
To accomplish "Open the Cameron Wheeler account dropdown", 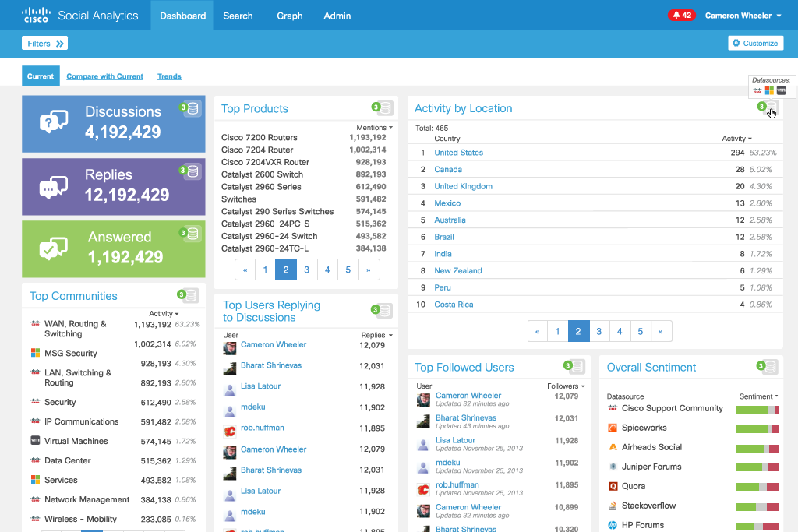I will point(742,15).
